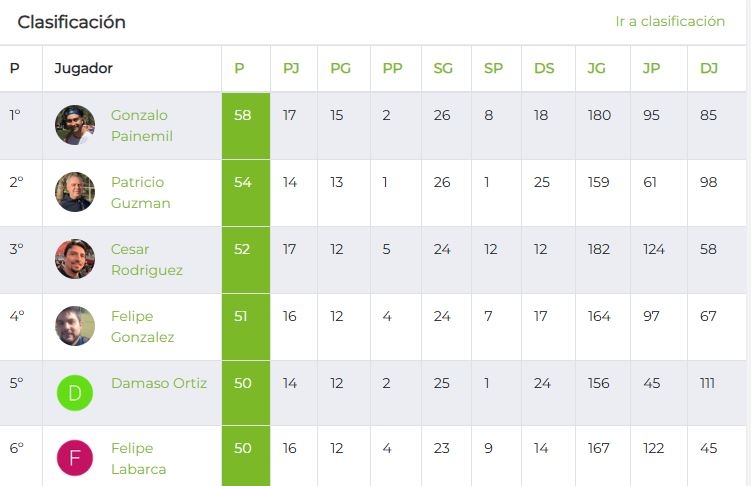Open Patricio Guzman's avatar picture

pos(75,192)
